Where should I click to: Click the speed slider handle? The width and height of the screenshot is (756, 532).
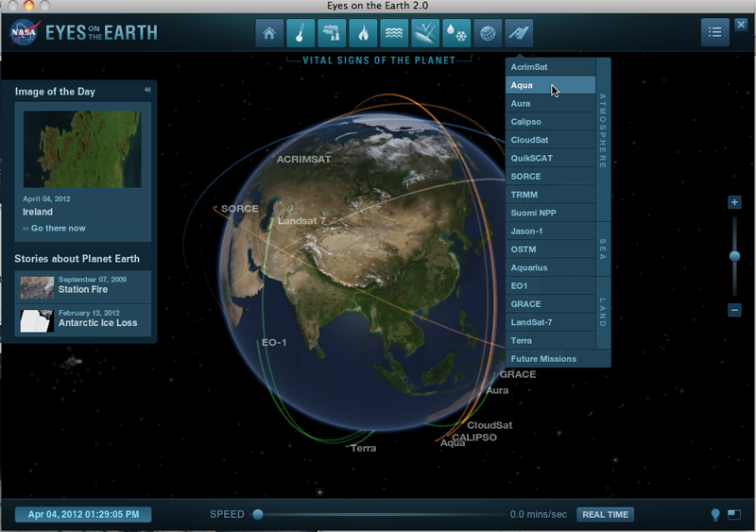(258, 514)
